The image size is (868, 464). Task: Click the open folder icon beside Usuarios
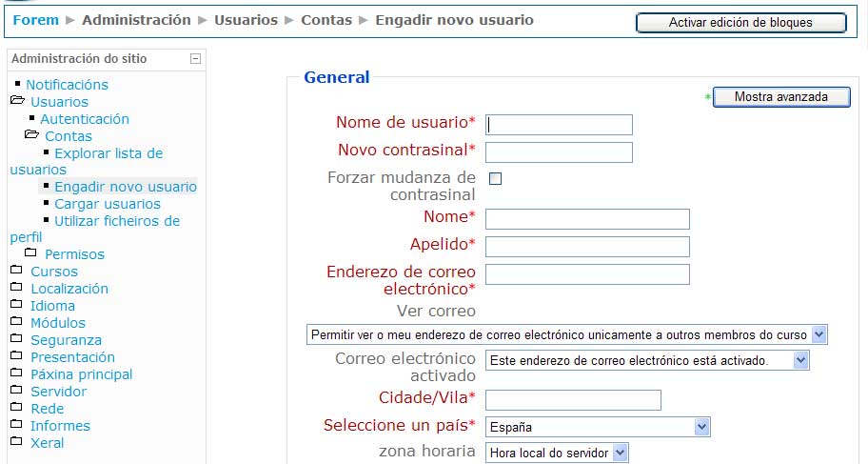[x=16, y=101]
